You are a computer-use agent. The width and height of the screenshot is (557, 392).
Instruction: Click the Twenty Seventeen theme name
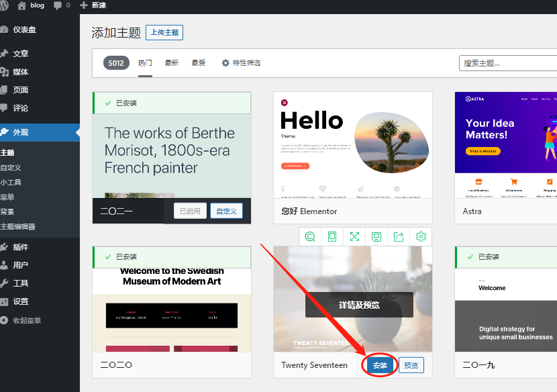pos(314,365)
